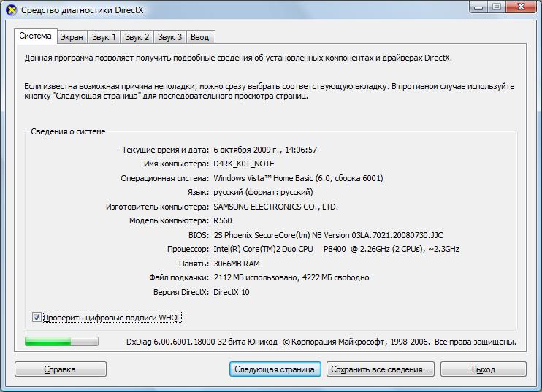This screenshot has height=392, width=542.
Task: Go to the Звук 3 tab
Action: (x=169, y=37)
